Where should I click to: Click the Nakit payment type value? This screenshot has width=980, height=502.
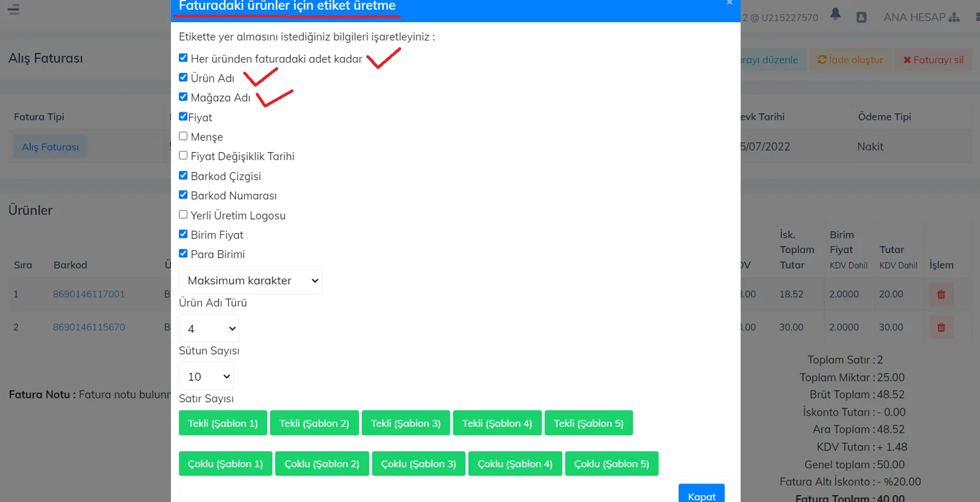(870, 146)
